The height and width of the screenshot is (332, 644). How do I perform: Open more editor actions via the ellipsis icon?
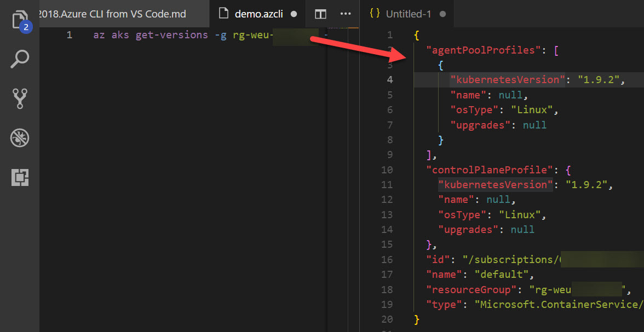click(x=345, y=14)
